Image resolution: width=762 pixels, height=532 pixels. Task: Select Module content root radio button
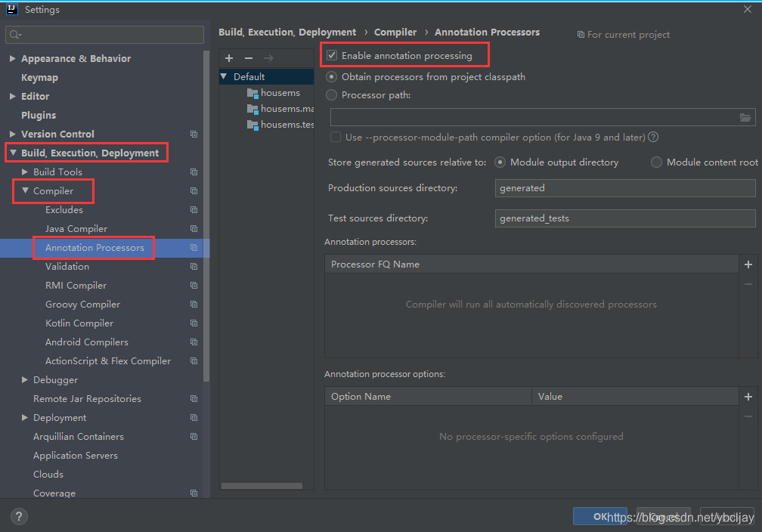point(656,162)
